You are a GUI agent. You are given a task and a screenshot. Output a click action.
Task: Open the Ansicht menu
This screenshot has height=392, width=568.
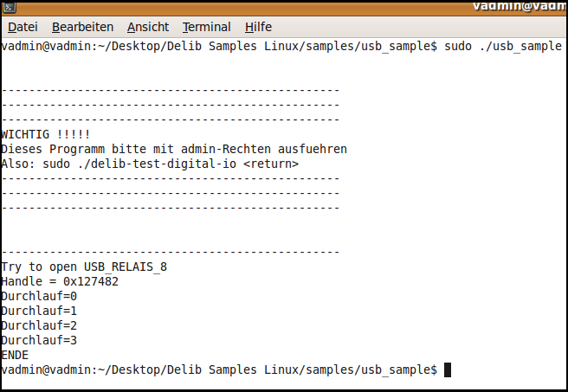tap(148, 27)
